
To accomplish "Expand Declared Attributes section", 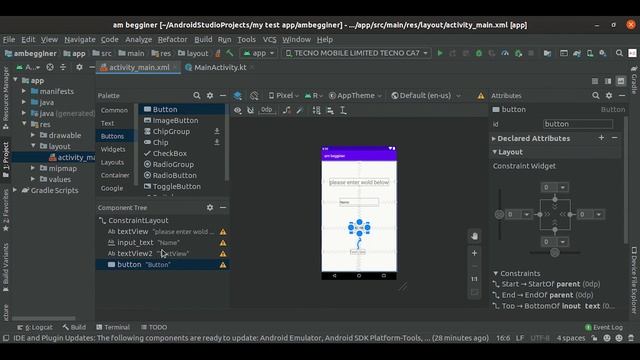I will tap(494, 138).
